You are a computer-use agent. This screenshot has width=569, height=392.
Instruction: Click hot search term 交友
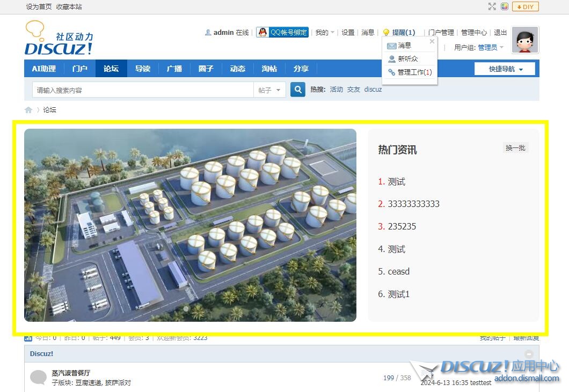coord(353,89)
